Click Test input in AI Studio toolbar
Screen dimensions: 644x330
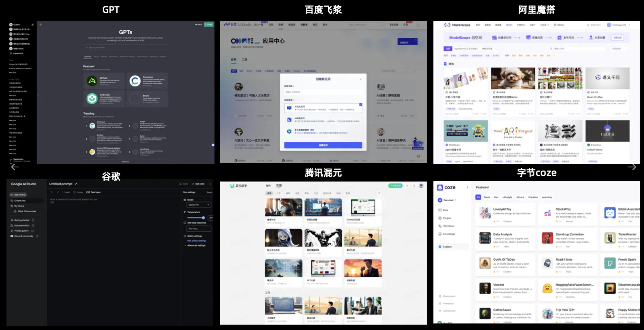pyautogui.click(x=93, y=192)
